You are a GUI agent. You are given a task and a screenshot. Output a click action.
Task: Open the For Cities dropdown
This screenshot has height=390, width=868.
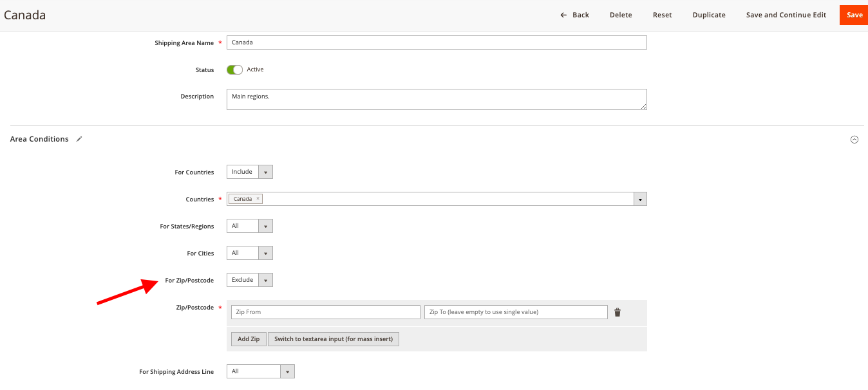[x=250, y=253]
